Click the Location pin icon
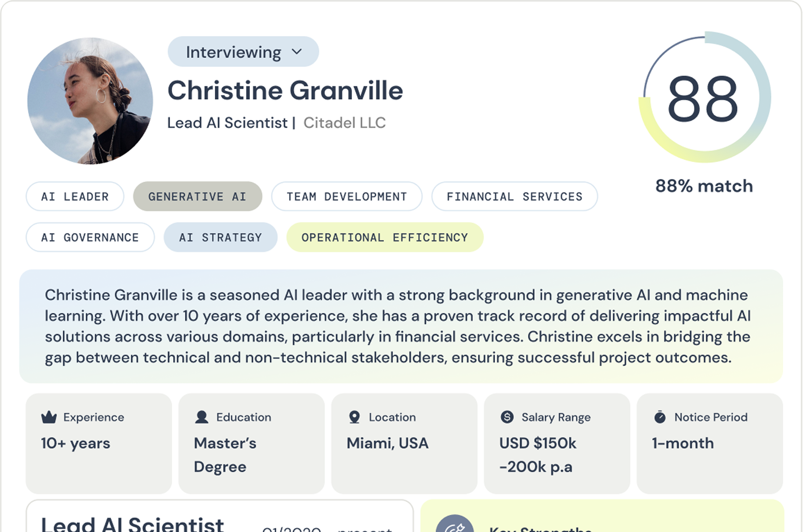The height and width of the screenshot is (532, 803). (354, 417)
